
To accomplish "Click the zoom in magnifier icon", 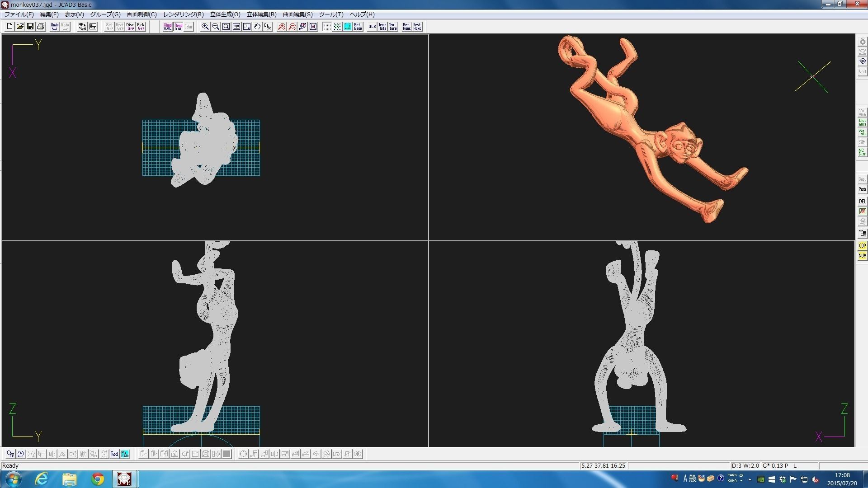I will coord(205,27).
